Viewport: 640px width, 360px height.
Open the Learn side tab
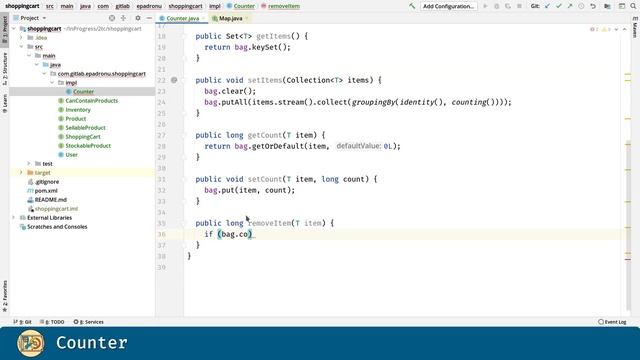[4, 104]
